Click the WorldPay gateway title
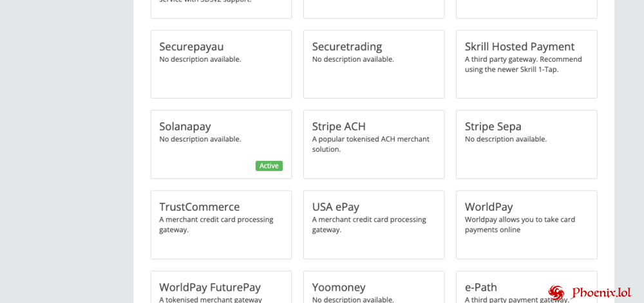Viewport: 644px width, 303px height. coord(489,207)
